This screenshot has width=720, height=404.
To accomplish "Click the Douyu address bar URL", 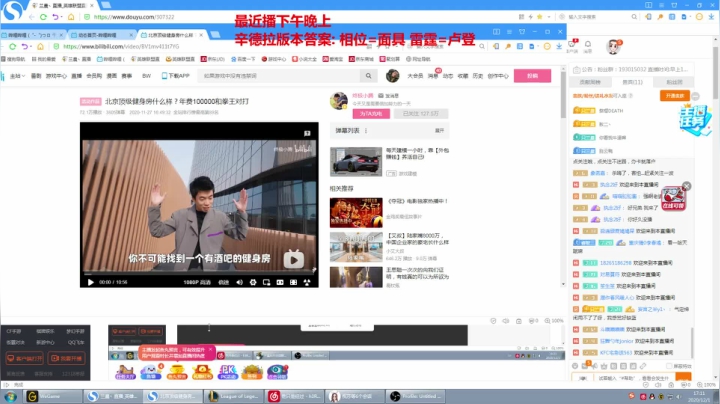I will click(x=134, y=17).
